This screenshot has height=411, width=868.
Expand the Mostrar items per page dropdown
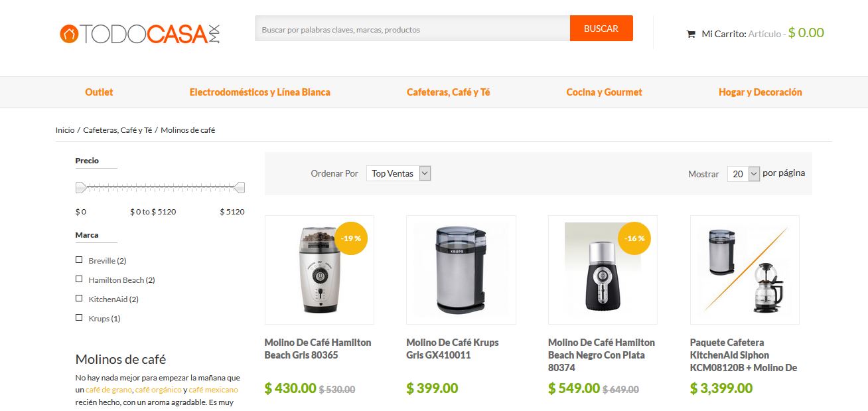coord(743,174)
